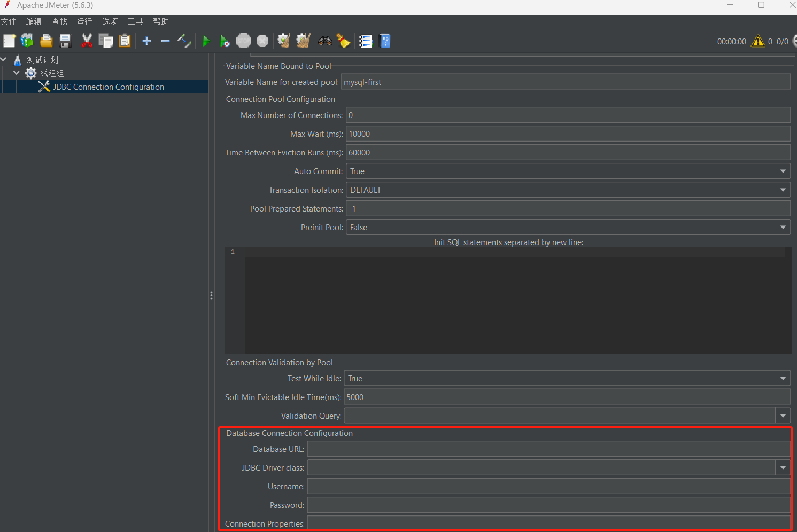Select the 线程组 thread group node

pyautogui.click(x=51, y=73)
